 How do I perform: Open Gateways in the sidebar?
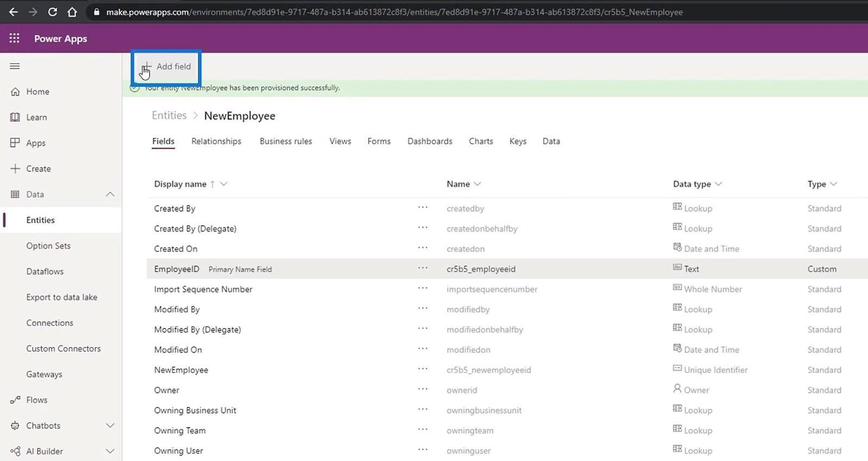pyautogui.click(x=44, y=374)
